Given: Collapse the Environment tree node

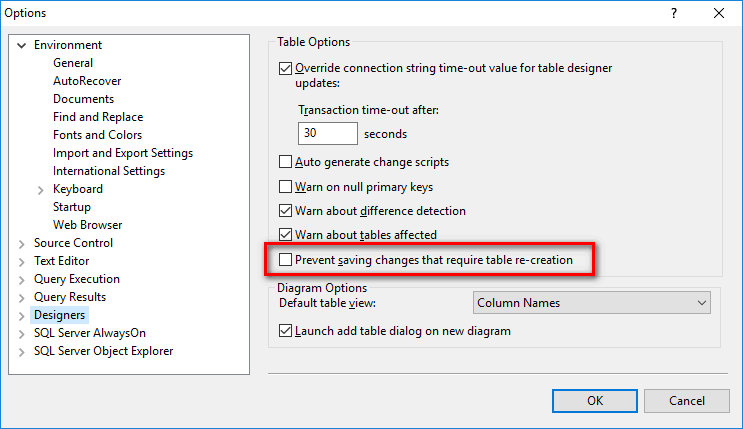Looking at the screenshot, I should coord(22,45).
